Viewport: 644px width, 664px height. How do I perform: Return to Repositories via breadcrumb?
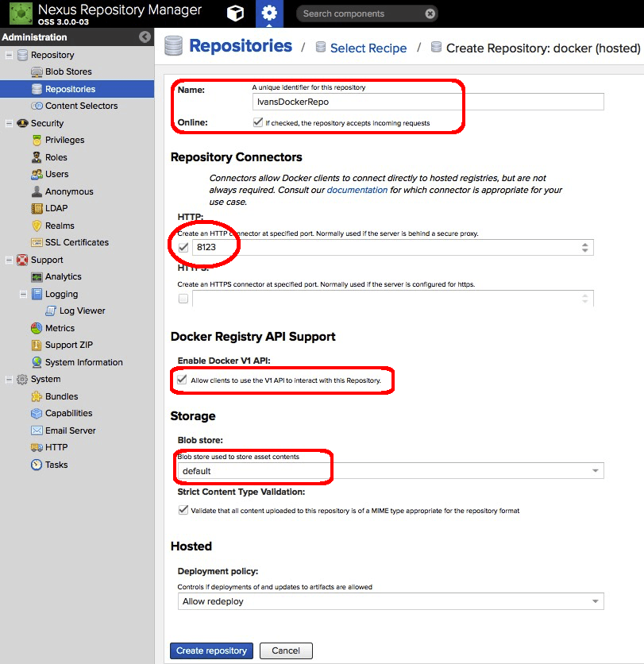pos(241,46)
